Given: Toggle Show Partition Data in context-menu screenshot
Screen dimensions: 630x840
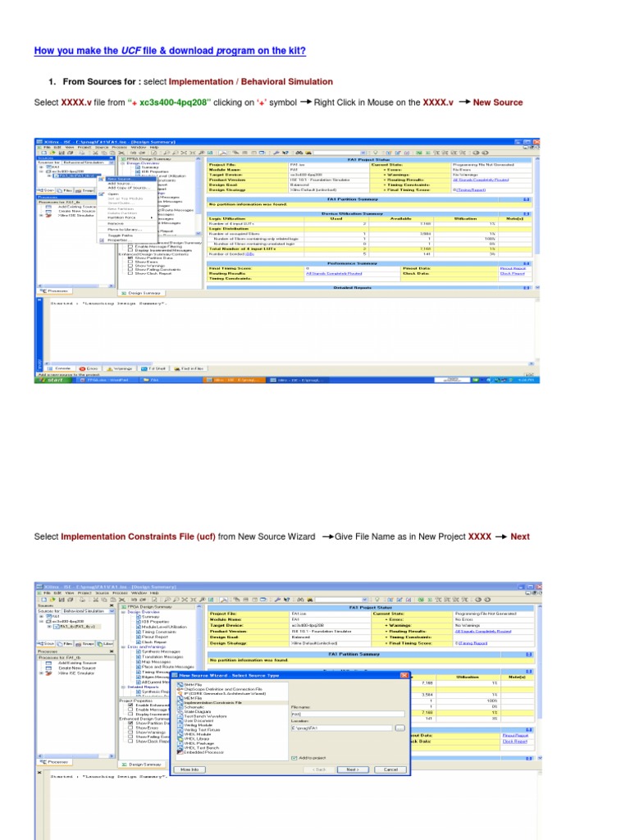Looking at the screenshot, I should coord(130,258).
